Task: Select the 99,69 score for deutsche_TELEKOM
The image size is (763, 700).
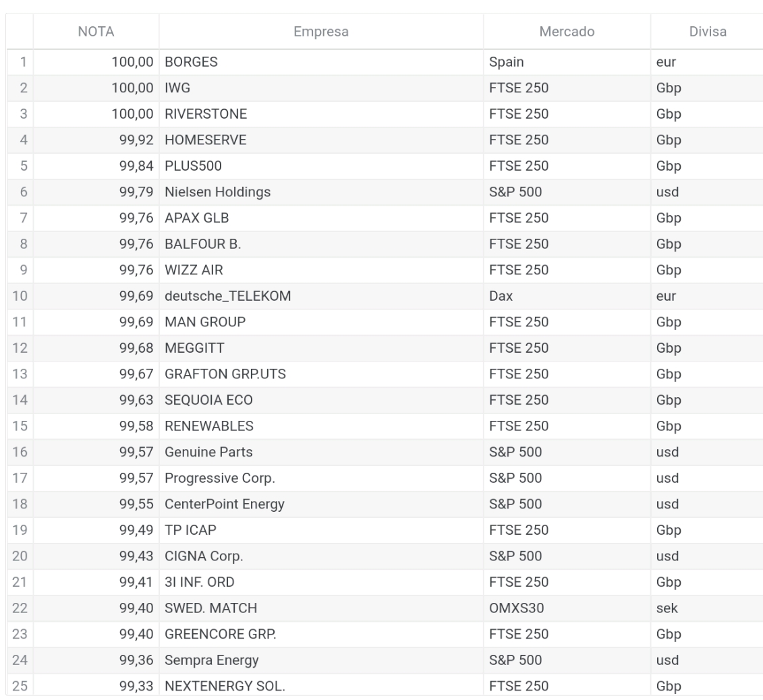Action: coord(96,296)
